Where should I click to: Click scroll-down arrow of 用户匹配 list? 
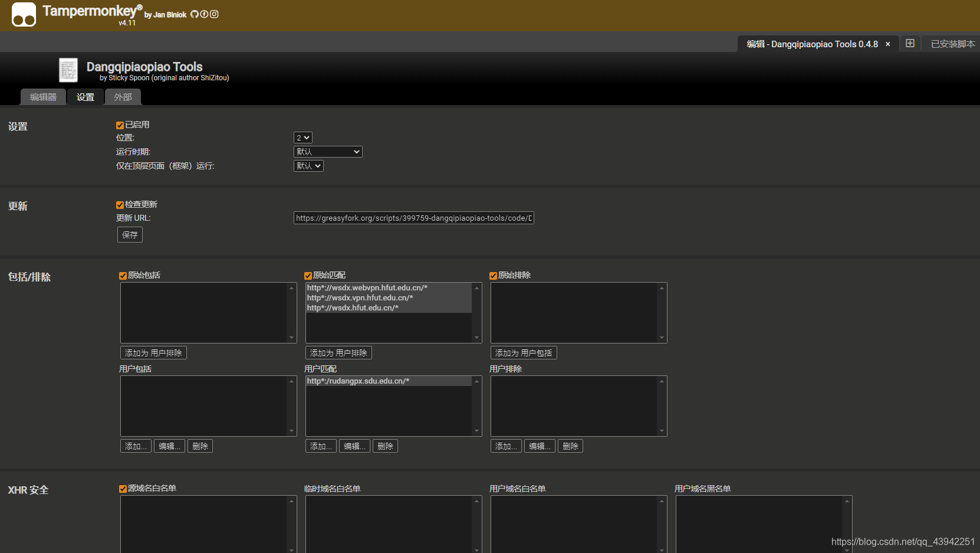point(476,431)
